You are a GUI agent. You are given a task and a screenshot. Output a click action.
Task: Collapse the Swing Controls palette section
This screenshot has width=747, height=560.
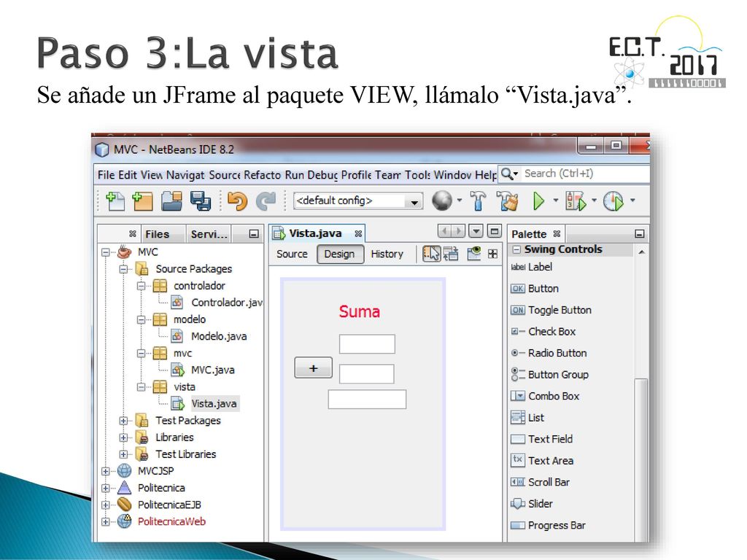516,249
